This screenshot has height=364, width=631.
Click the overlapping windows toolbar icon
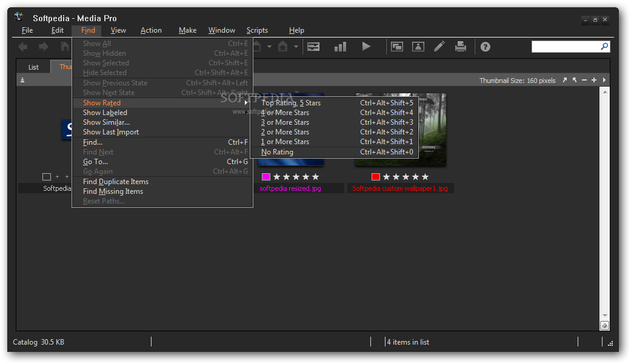397,47
